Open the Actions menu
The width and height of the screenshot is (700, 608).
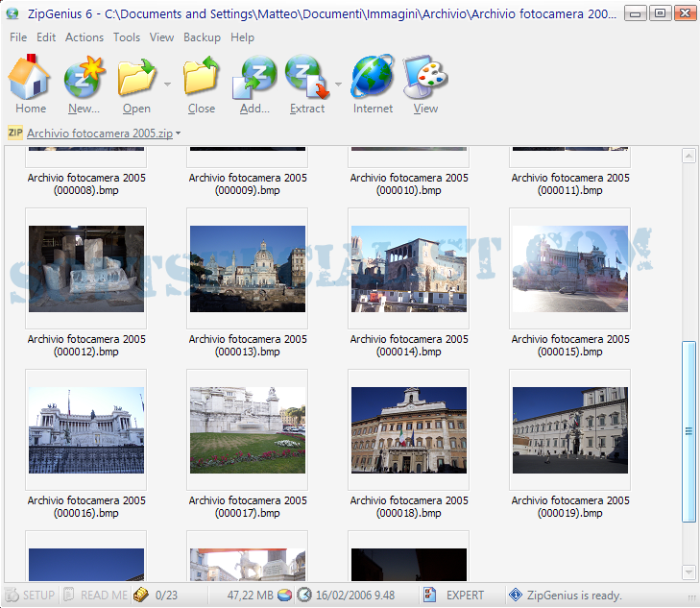84,37
